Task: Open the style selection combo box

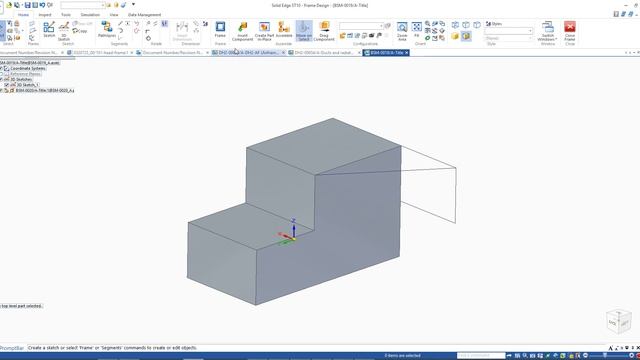Action: (509, 31)
